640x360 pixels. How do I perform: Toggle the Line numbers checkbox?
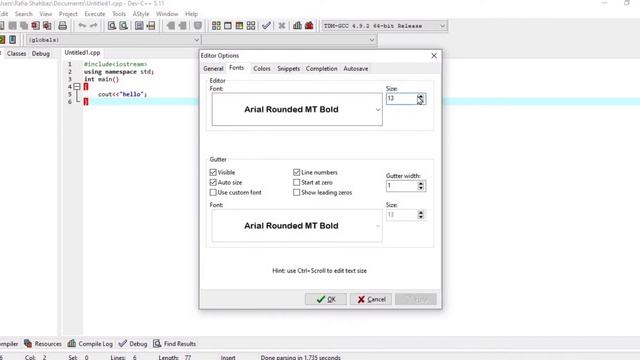(297, 172)
